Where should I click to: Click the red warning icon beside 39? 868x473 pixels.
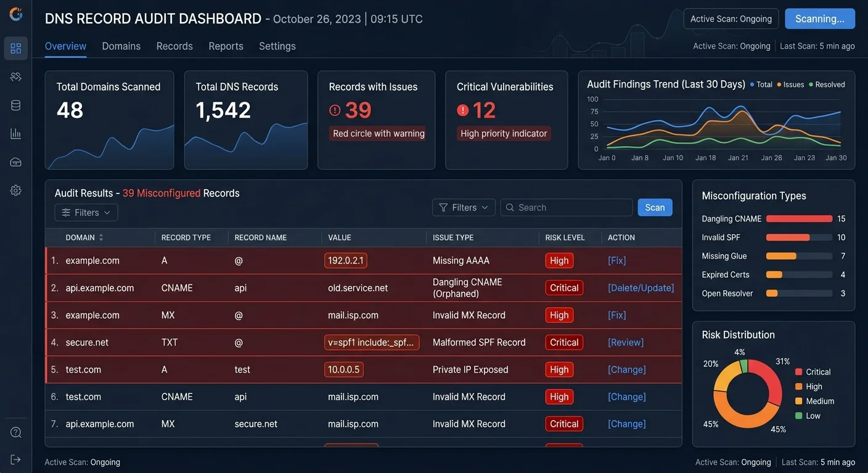[x=335, y=110]
